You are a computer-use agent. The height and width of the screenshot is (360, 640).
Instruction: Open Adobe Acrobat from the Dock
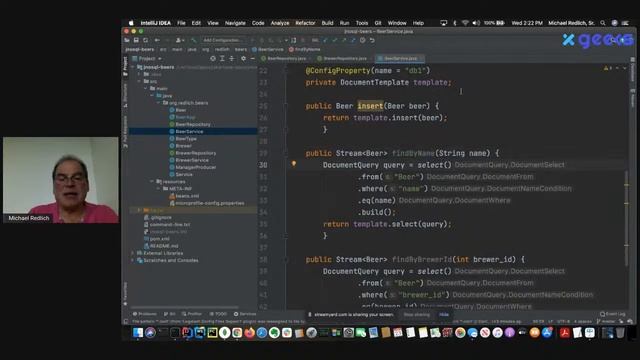click(x=564, y=333)
